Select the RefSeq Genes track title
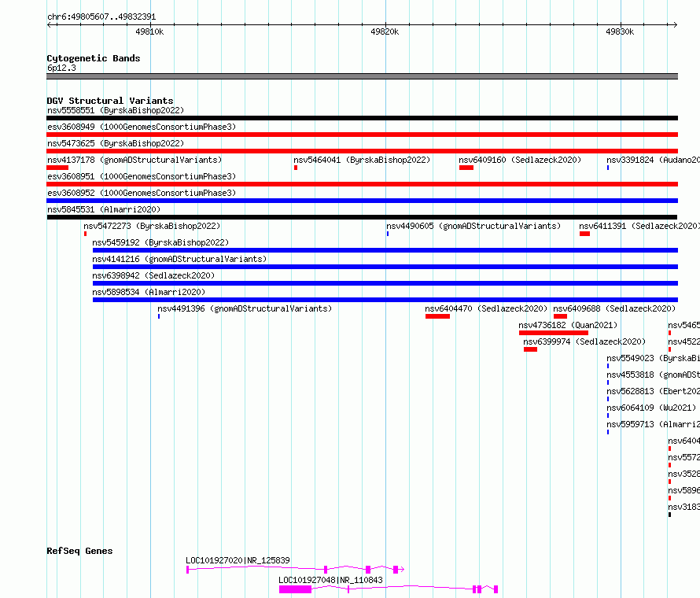The height and width of the screenshot is (598, 700). pyautogui.click(x=79, y=551)
